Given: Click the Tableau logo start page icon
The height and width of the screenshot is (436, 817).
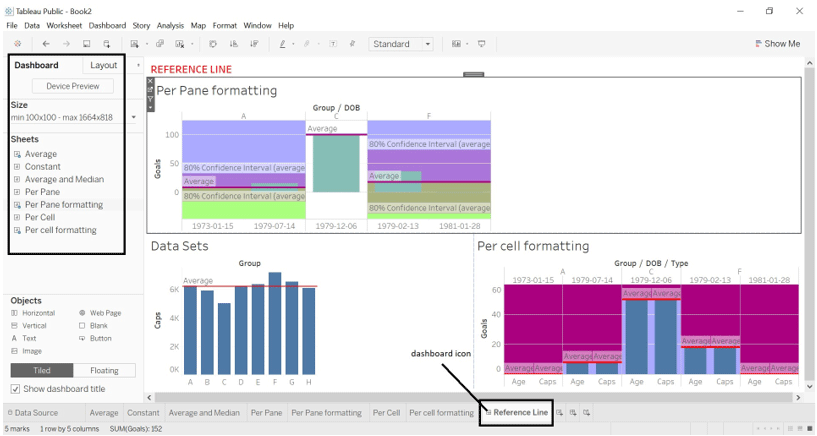Looking at the screenshot, I should click(17, 44).
